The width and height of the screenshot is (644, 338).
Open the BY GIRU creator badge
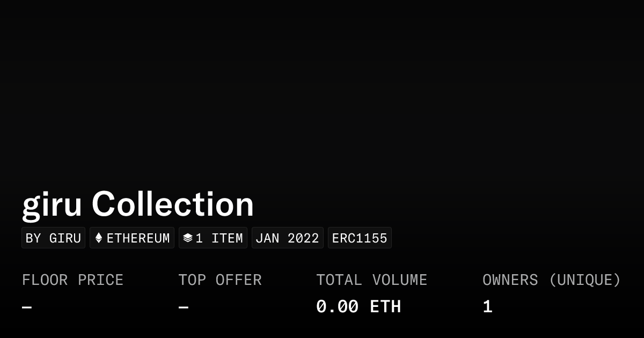[53, 238]
